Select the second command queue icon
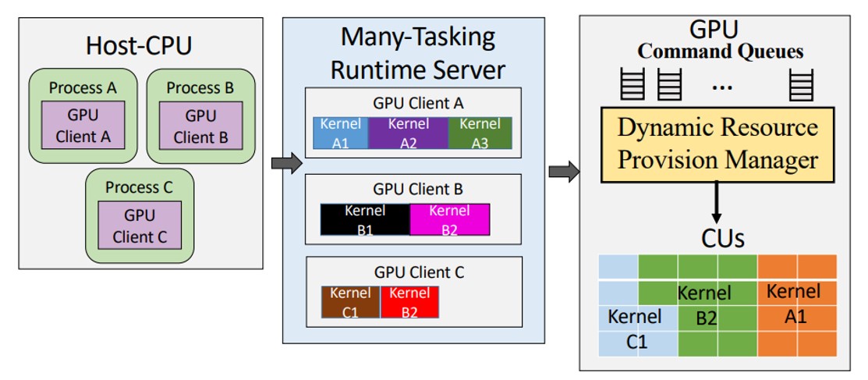Screen dimensions: 868x380 [x=668, y=83]
